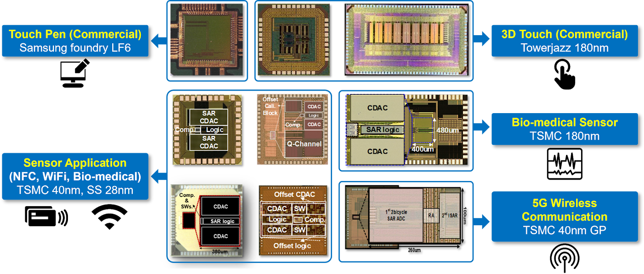Select the Sensor Application box

[x=75, y=176]
